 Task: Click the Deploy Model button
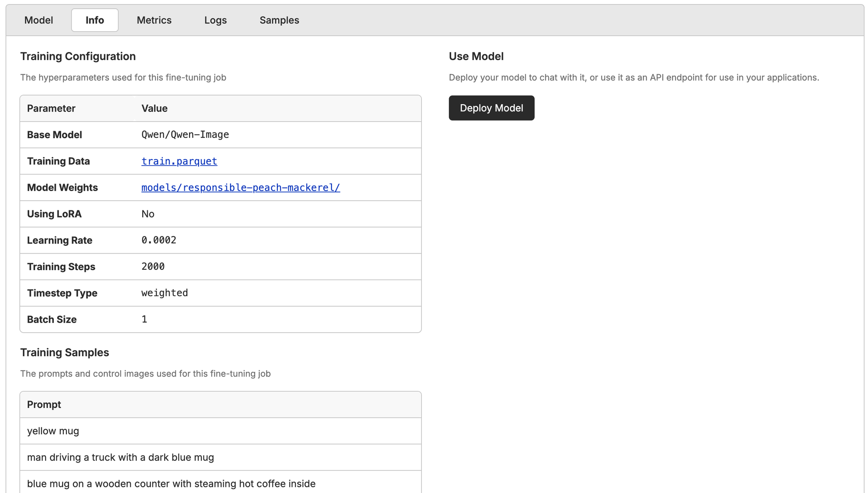pyautogui.click(x=491, y=108)
